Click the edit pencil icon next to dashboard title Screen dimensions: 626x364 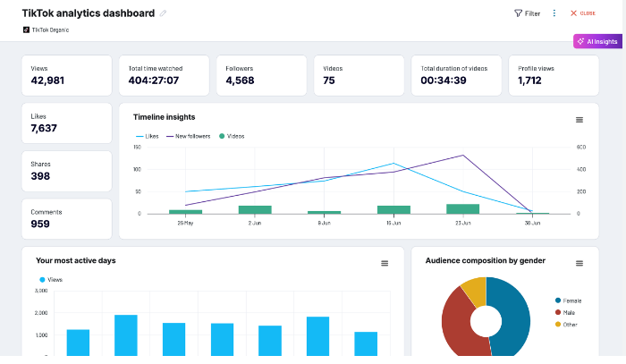pos(163,13)
